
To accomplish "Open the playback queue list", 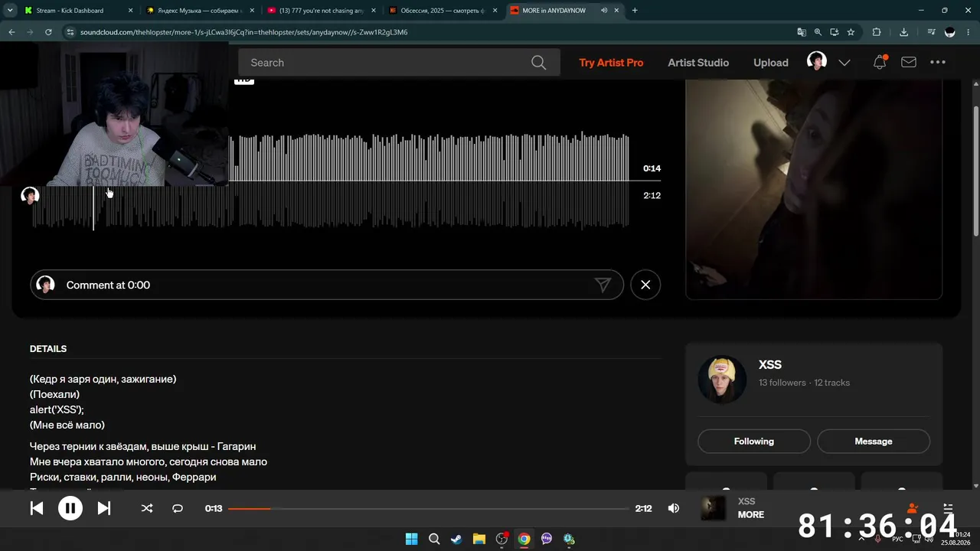I will click(948, 507).
